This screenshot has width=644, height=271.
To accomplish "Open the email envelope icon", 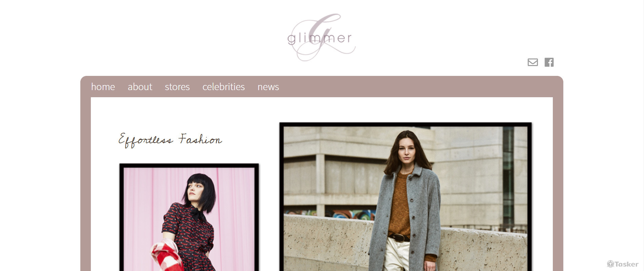I will [532, 62].
